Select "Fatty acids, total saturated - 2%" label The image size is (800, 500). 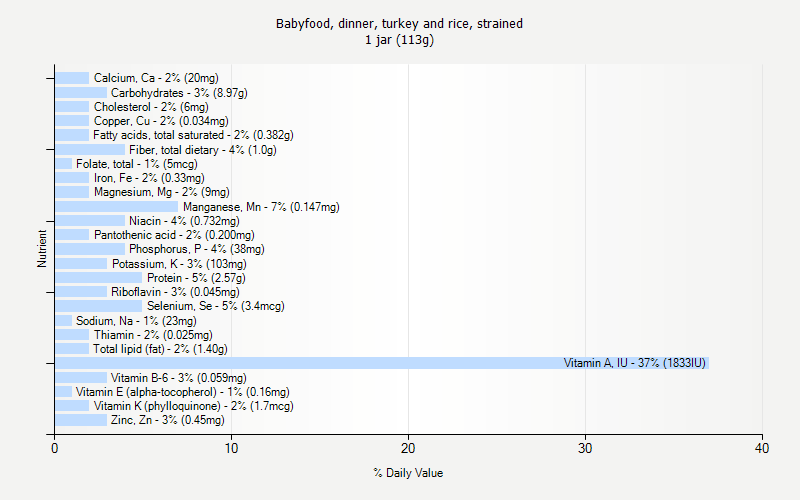tap(193, 135)
